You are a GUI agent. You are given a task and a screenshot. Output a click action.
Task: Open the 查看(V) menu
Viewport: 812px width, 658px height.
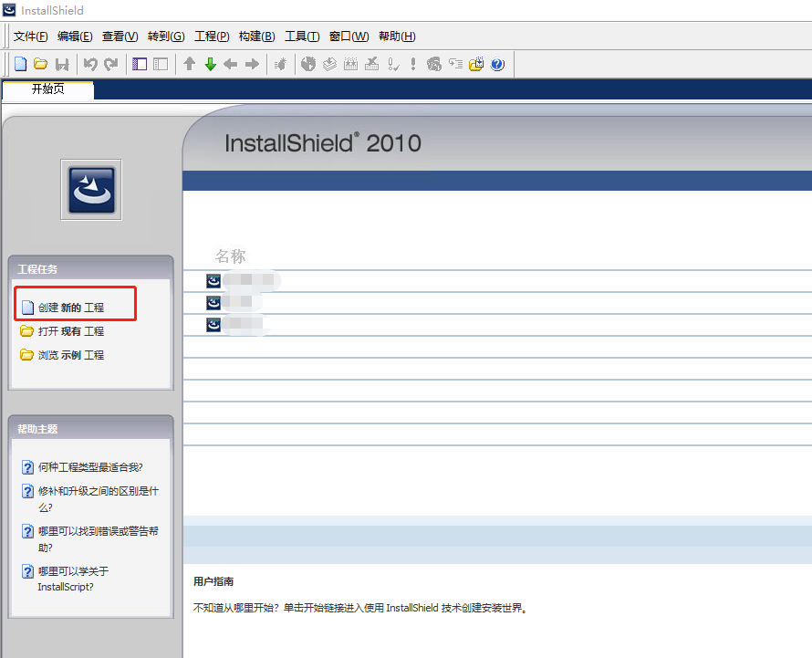coord(120,37)
